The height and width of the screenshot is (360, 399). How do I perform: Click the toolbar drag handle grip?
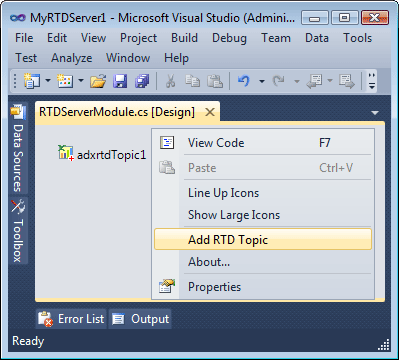(x=15, y=81)
